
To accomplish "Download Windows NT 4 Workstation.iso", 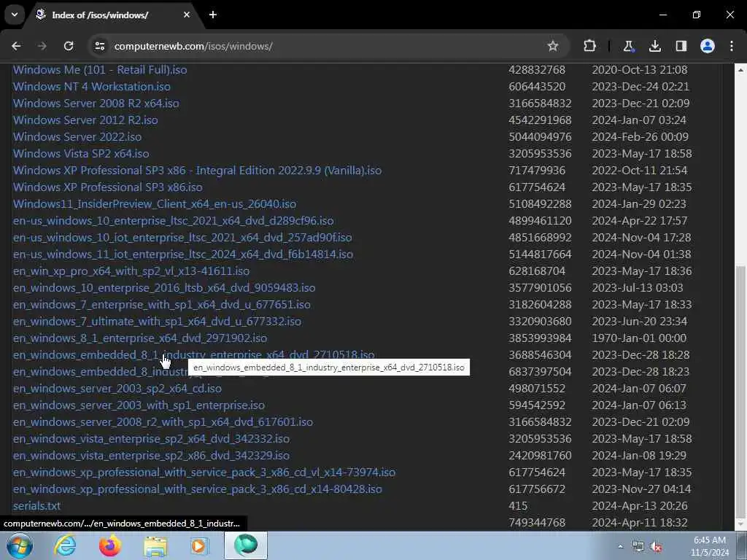I will [x=91, y=86].
